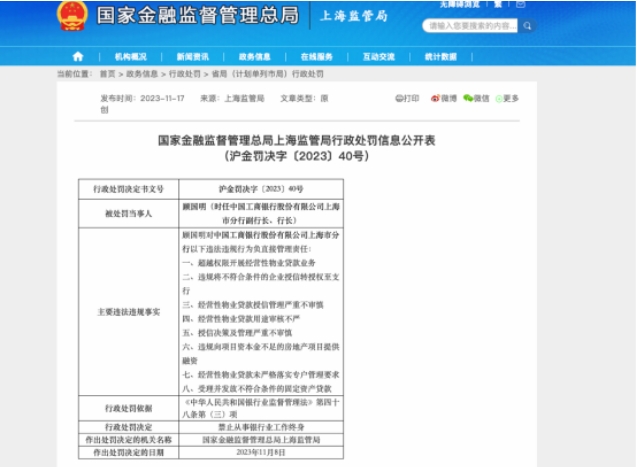Click the search magnifier icon
This screenshot has width=637, height=467.
coord(527,26)
